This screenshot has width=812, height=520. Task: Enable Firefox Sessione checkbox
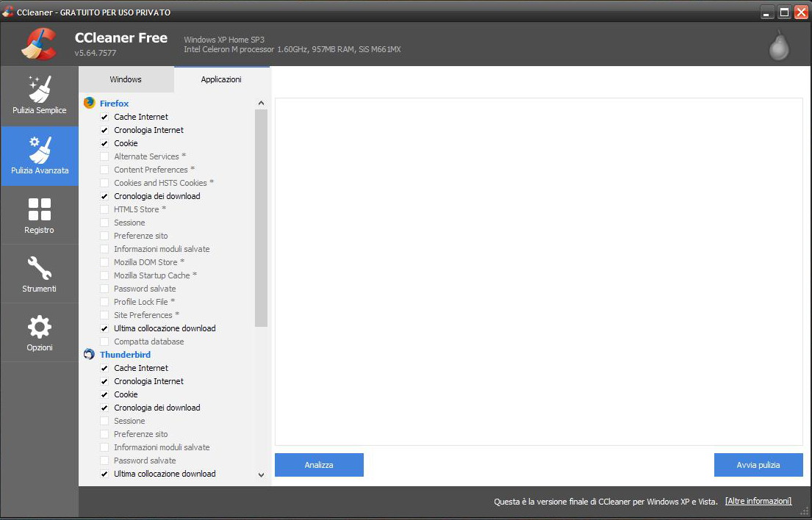(104, 223)
